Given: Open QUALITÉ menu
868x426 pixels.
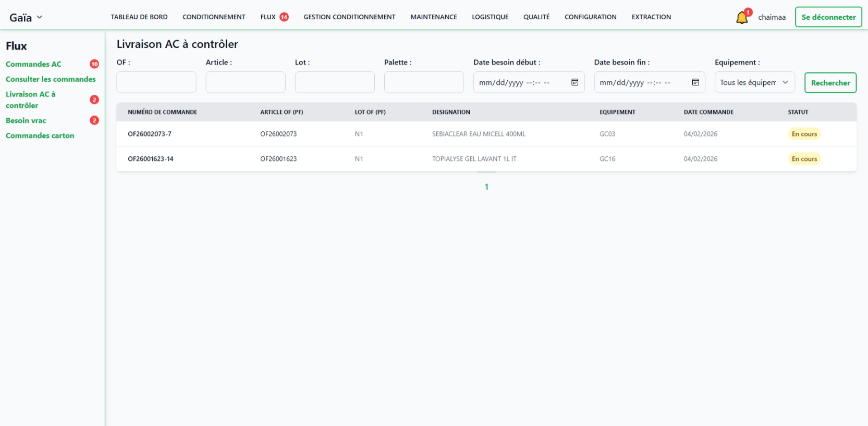Looking at the screenshot, I should (x=536, y=17).
